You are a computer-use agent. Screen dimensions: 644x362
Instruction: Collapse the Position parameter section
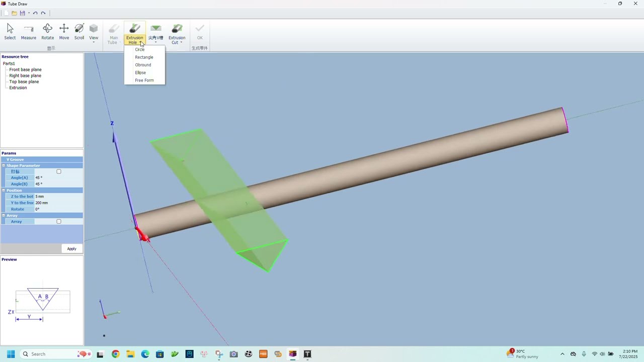[x=4, y=190]
